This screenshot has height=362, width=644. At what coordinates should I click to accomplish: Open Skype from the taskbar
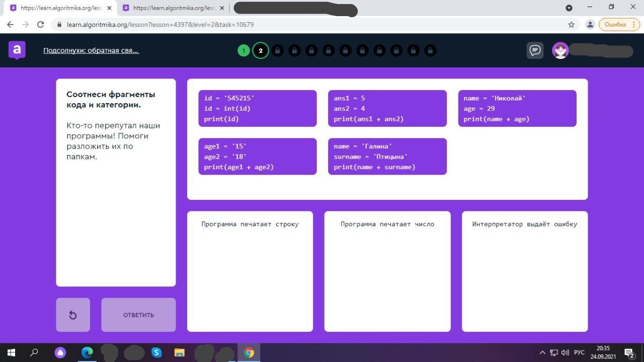[x=156, y=352]
